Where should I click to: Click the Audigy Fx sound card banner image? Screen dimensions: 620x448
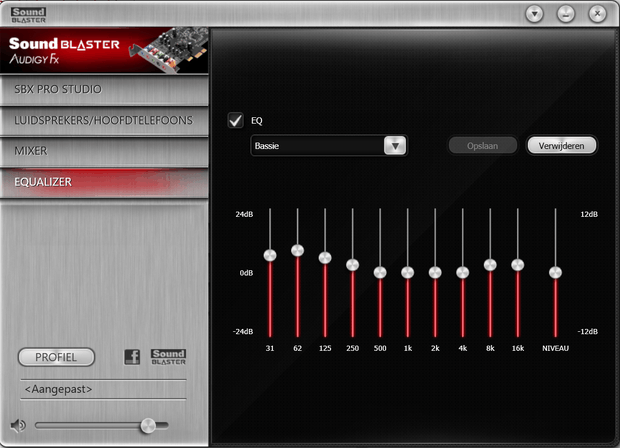coord(104,50)
